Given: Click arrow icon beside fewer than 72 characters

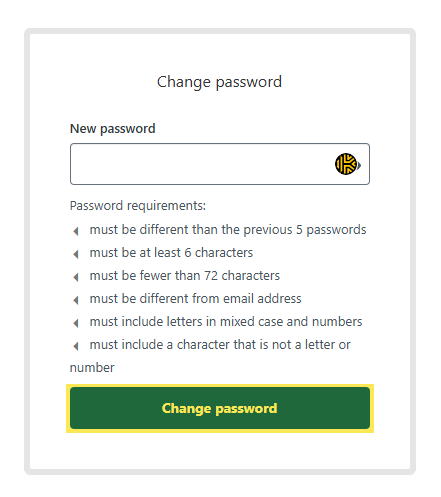Looking at the screenshot, I should pyautogui.click(x=76, y=277).
